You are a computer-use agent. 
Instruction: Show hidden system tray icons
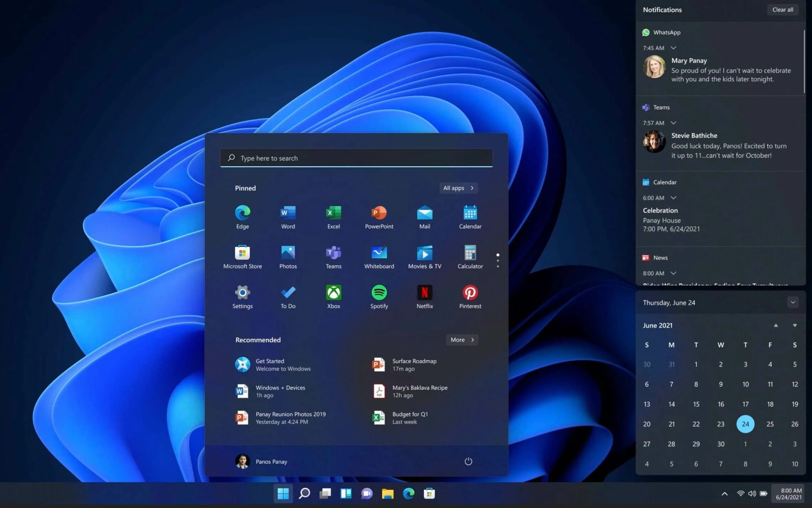[x=724, y=494]
